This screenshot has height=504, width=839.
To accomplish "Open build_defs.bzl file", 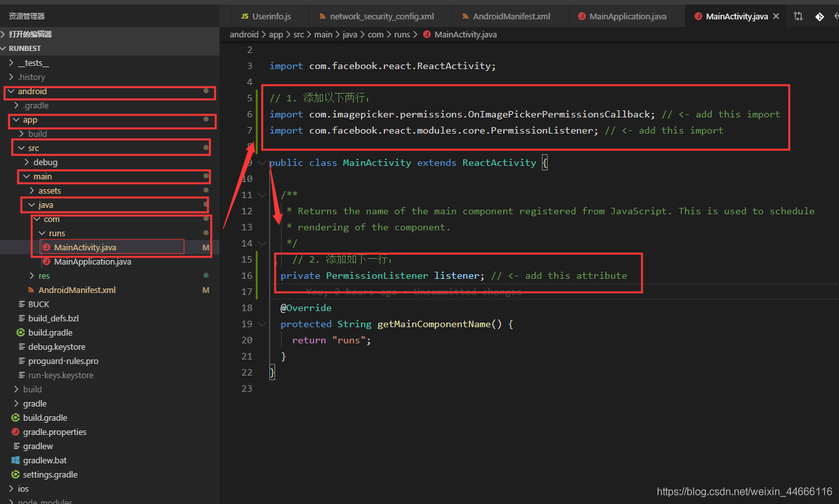I will coord(110,318).
